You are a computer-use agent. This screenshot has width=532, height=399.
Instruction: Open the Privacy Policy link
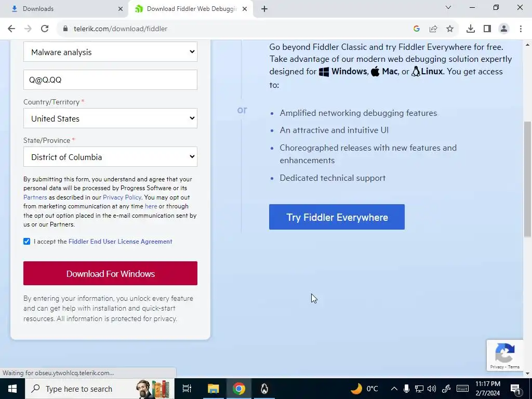point(122,197)
